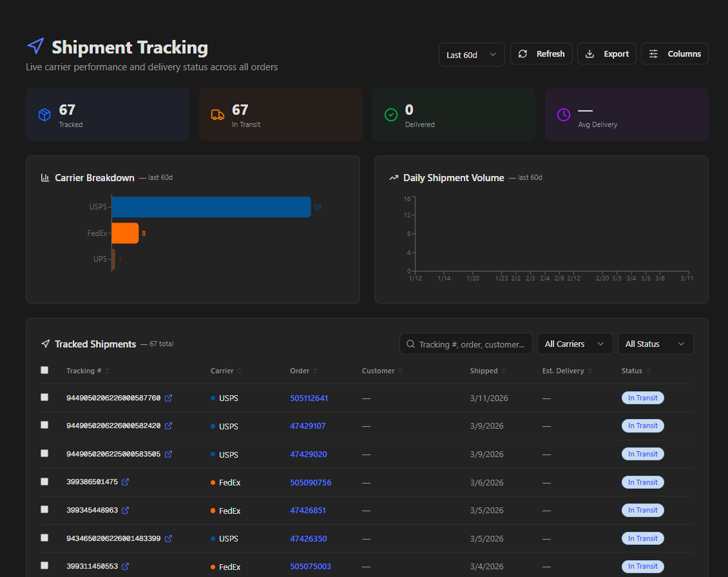
Task: Click the 0 Delivered stat card
Action: click(454, 114)
